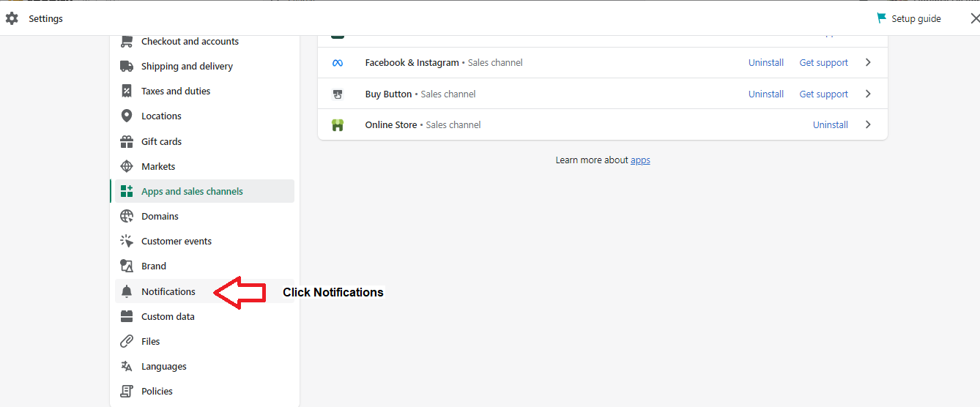Go to Custom data
This screenshot has height=407, width=980.
click(x=204, y=316)
